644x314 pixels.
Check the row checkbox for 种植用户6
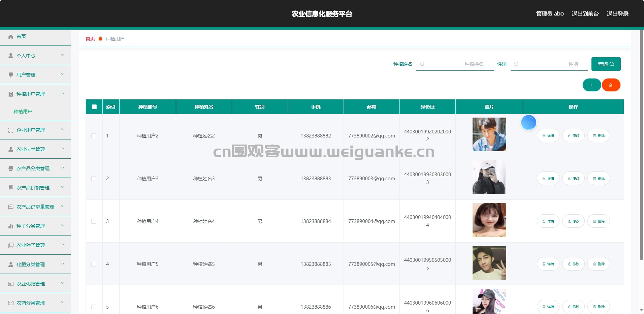pyautogui.click(x=94, y=307)
